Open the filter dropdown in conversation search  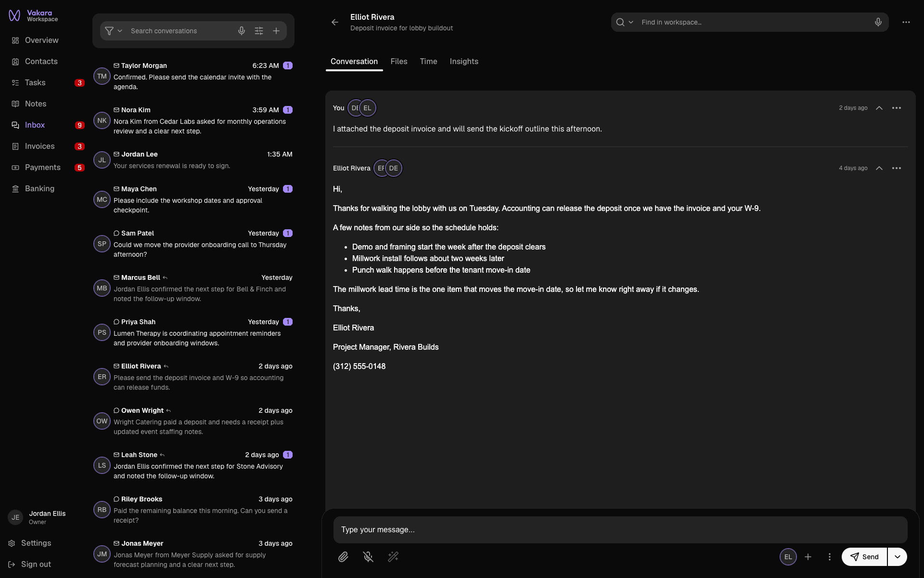coord(114,31)
